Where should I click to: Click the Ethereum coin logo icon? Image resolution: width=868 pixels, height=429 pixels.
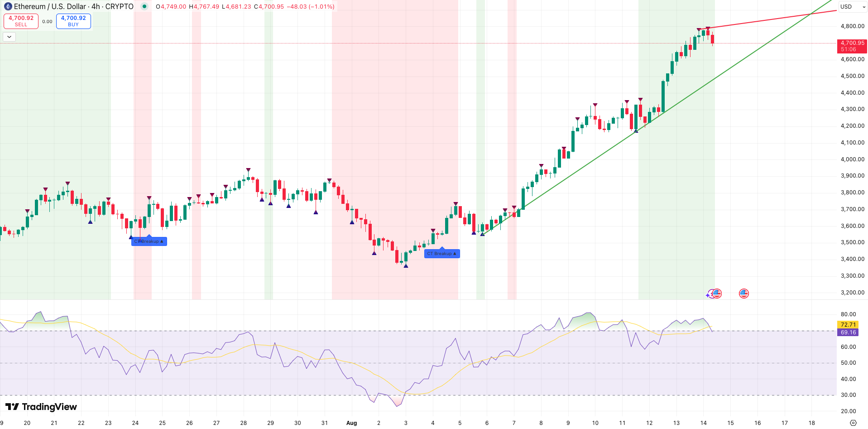click(x=8, y=6)
